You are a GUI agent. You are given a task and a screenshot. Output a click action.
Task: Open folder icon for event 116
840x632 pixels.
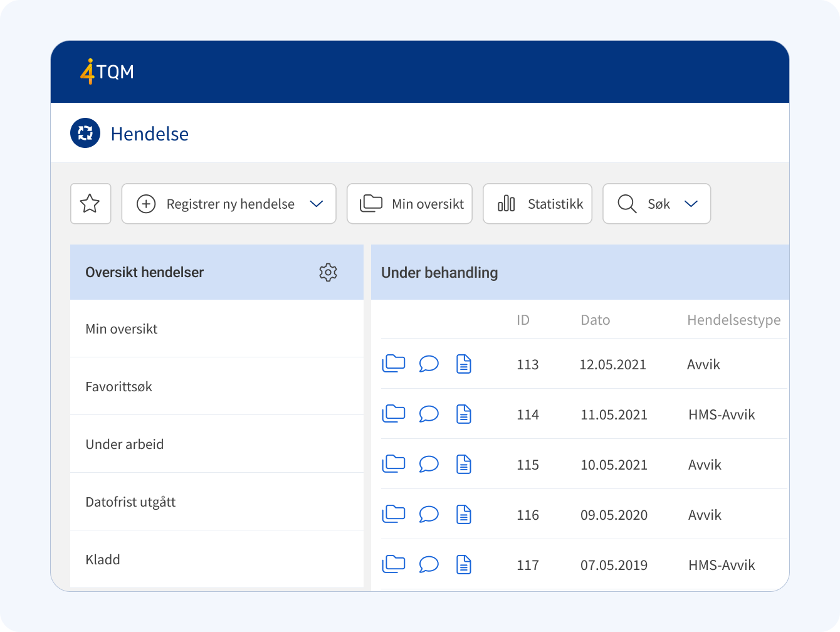click(x=394, y=514)
